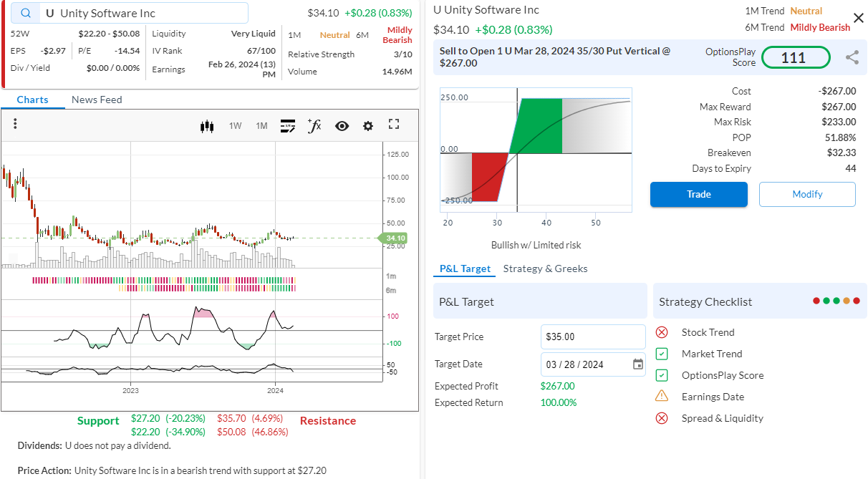Viewport: 868px width, 479px height.
Task: Click the Spread & Liquidity failed icon
Action: point(662,418)
